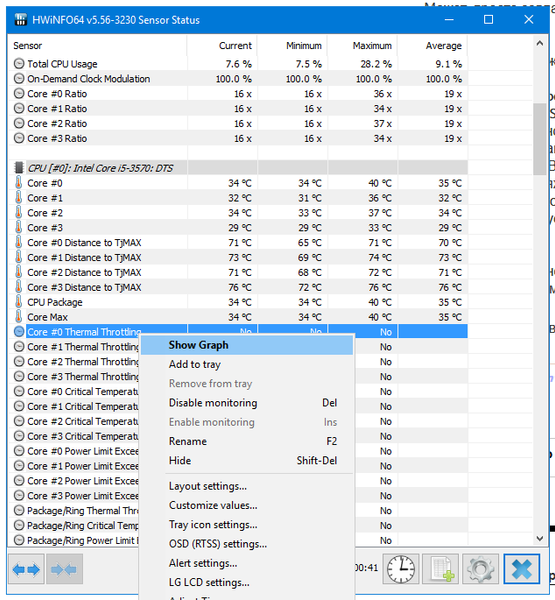Select the CPU [#0]: Intel Core i5-3570: DTS heading
The width and height of the screenshot is (555, 600).
point(100,168)
